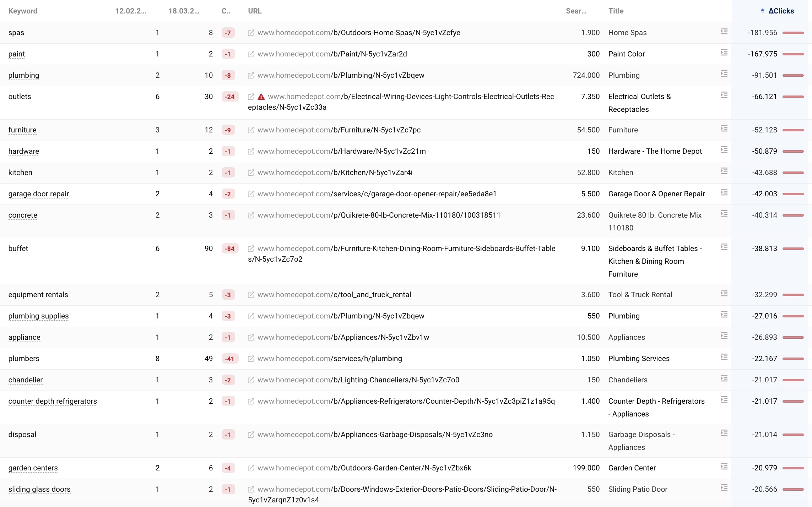
Task: Open external link icon for hardware URL
Action: pyautogui.click(x=251, y=151)
